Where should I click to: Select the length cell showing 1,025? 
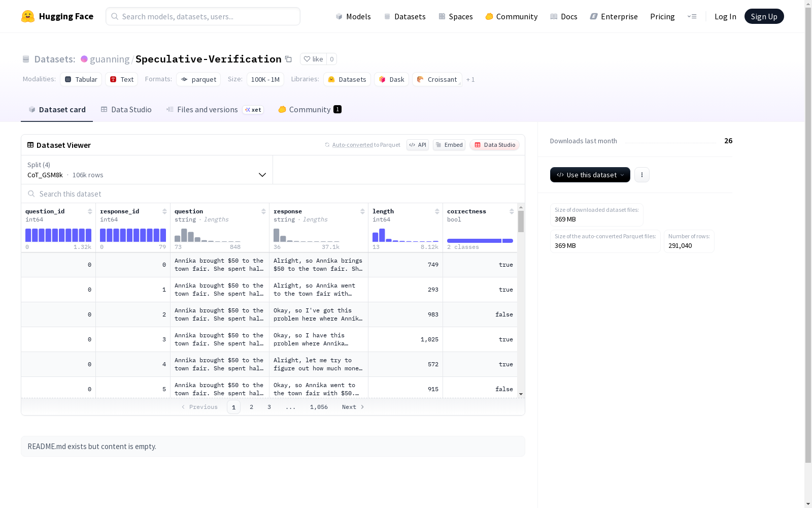point(405,339)
